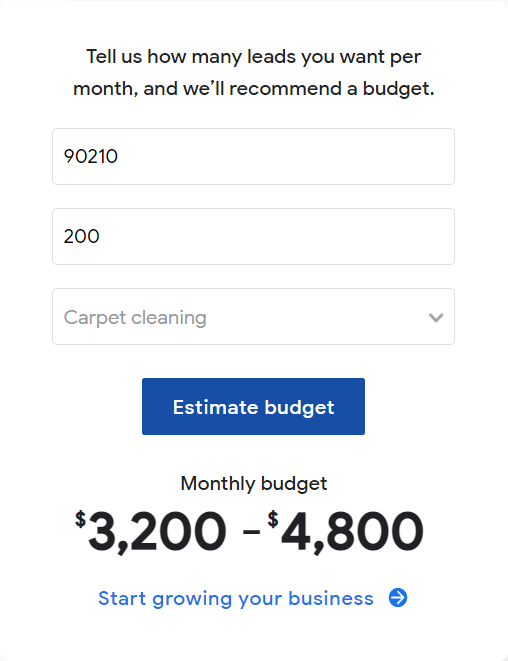Click the dash between budget amounts
508x661 pixels.
click(251, 532)
